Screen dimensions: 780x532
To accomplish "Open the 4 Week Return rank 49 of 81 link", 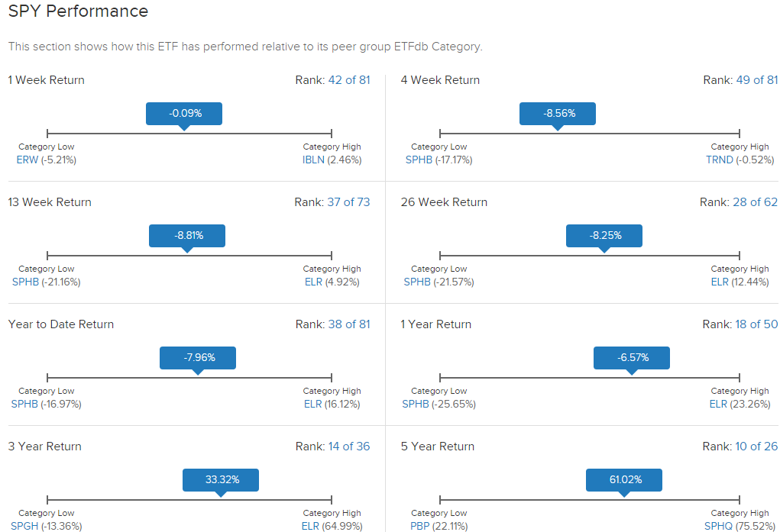I will (756, 80).
